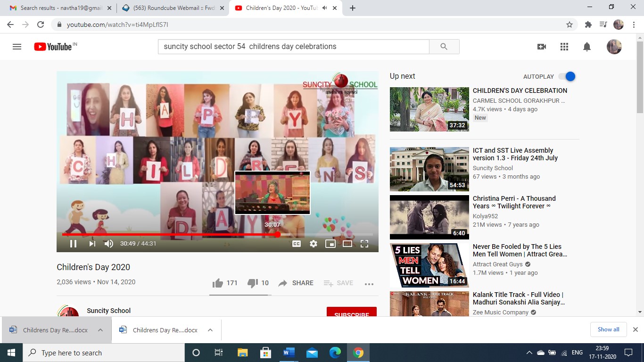Open the more actions ellipsis menu
This screenshot has height=362, width=644.
point(369,284)
